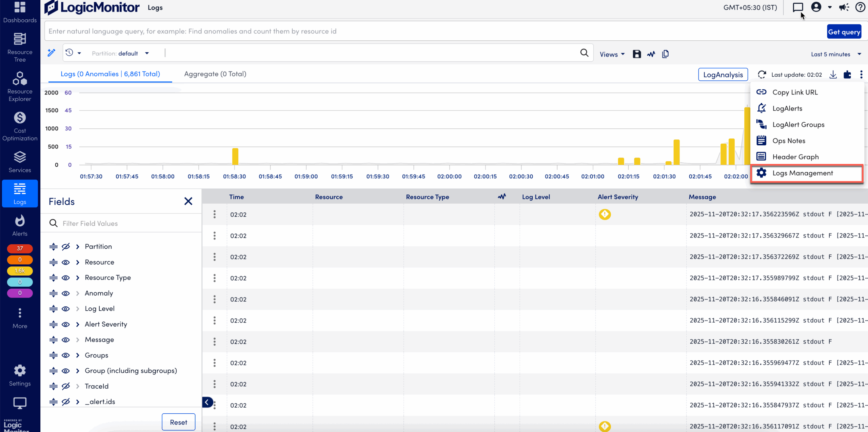Screen dimensions: 868x432
Task: Click the Get query button
Action: [x=844, y=31]
